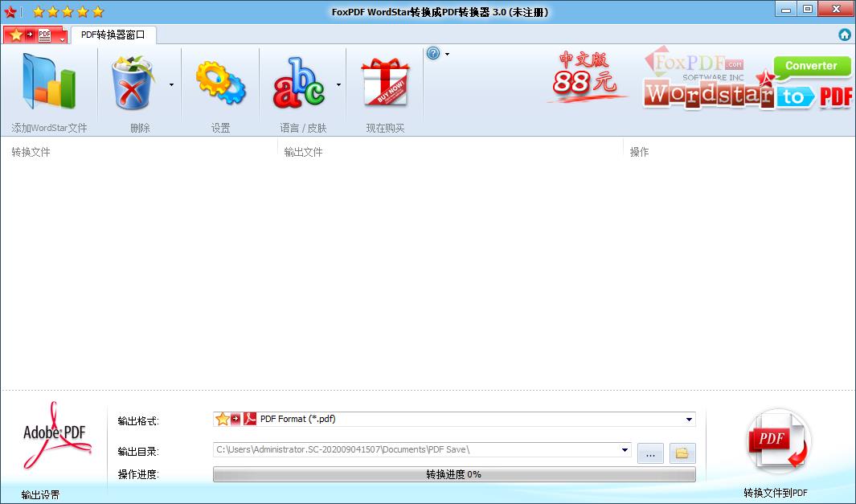Click the Delete recycle bin icon

pyautogui.click(x=133, y=82)
